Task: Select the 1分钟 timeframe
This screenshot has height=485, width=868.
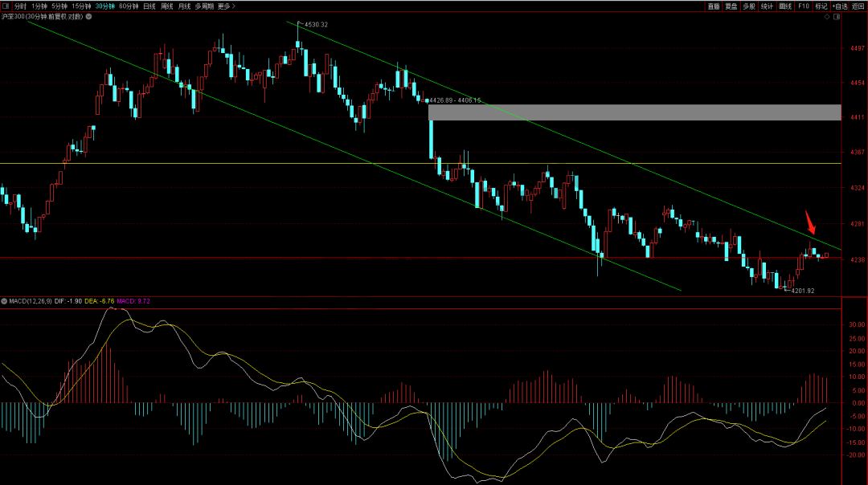Action: (39, 6)
